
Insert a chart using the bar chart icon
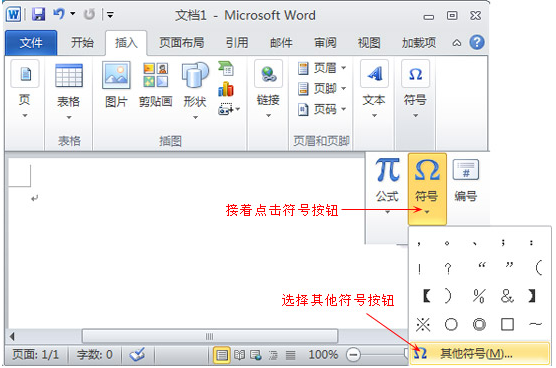coord(226,89)
